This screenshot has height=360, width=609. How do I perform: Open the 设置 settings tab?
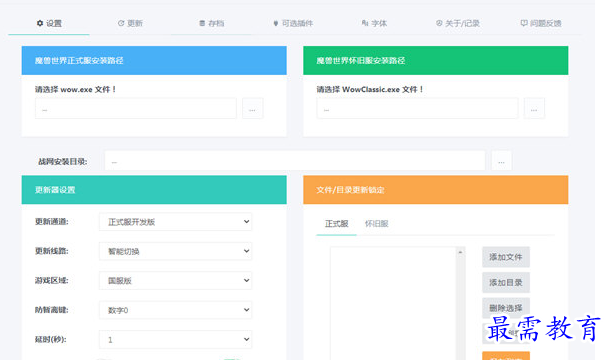(49, 23)
